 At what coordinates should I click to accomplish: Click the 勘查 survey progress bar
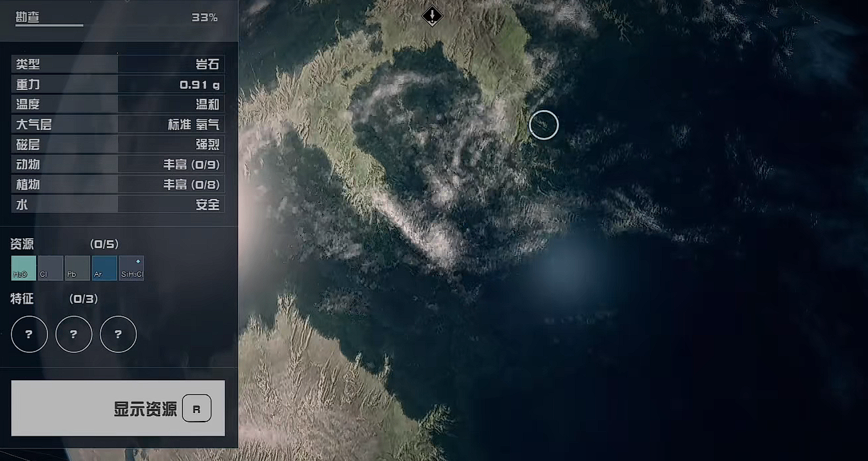(x=49, y=25)
